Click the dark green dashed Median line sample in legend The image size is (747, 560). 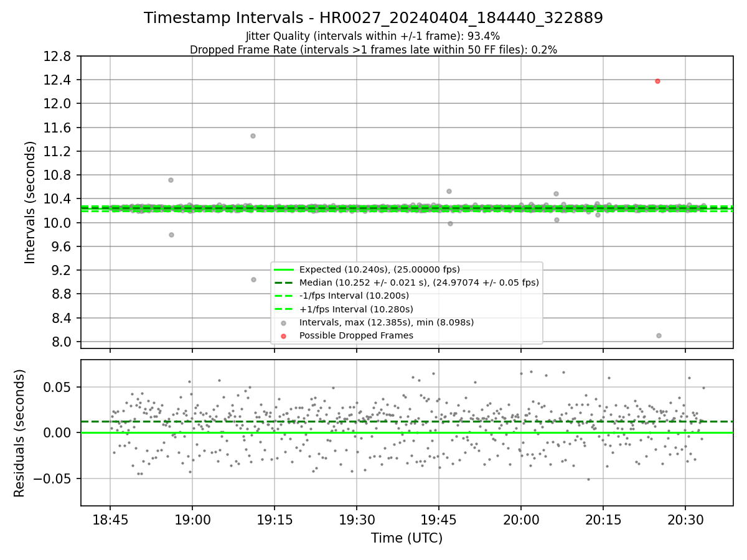click(x=284, y=283)
